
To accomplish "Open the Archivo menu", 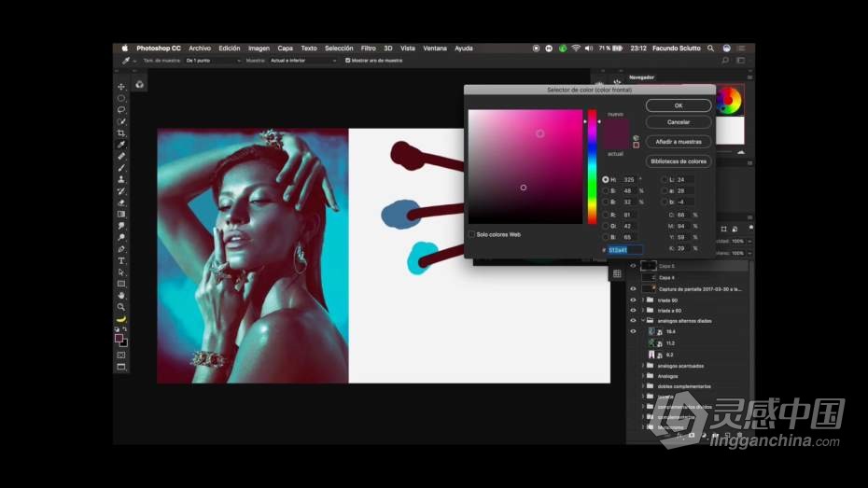I will (200, 49).
